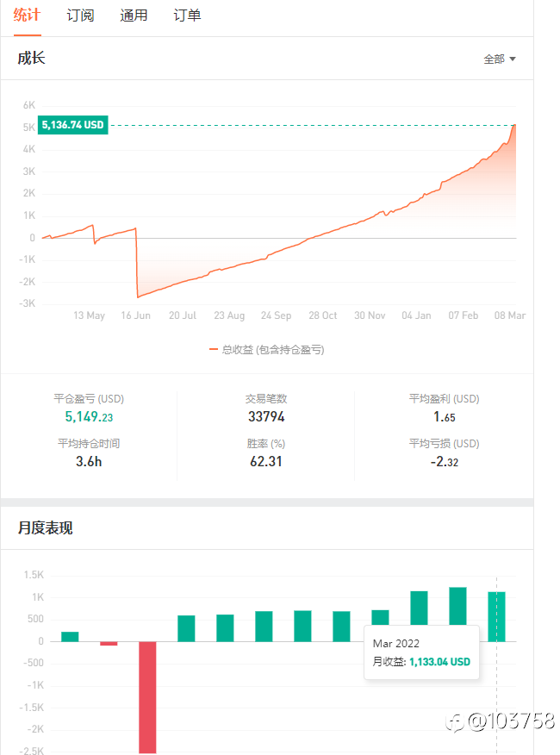Image resolution: width=560 pixels, height=755 pixels.
Task: Click the 04 Jan axis date label
Action: click(416, 315)
